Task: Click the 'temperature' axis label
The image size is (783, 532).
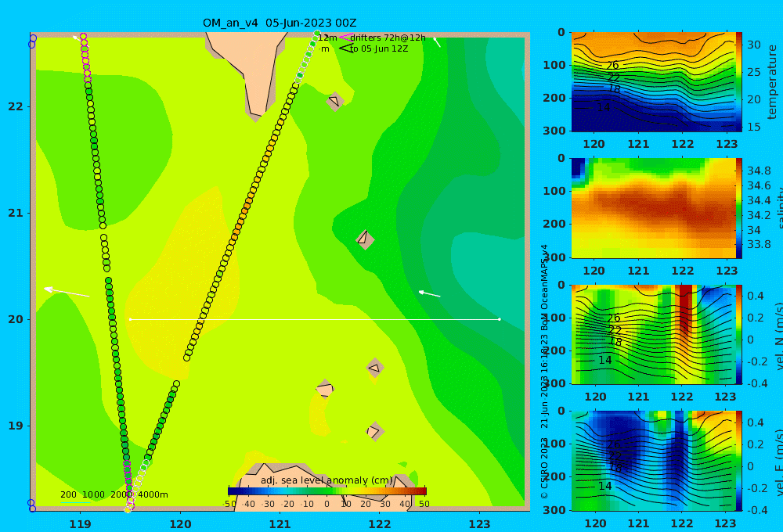Action: click(x=772, y=82)
